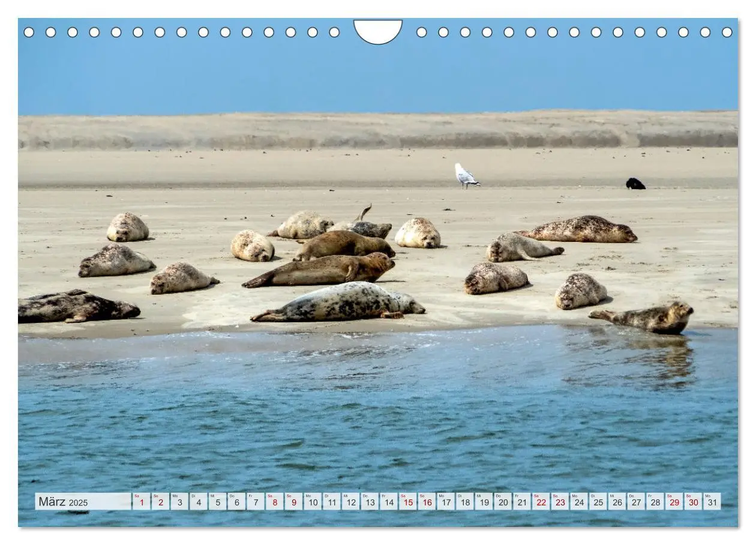
Task: Select Monday 10 date cell
Action: 313,502
